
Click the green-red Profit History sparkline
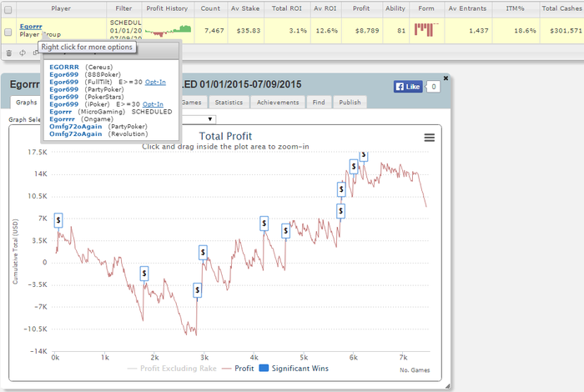pyautogui.click(x=168, y=31)
